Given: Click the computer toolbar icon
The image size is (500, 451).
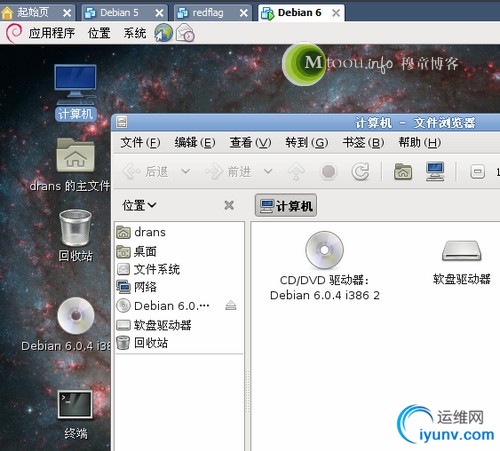Looking at the screenshot, I should point(435,172).
